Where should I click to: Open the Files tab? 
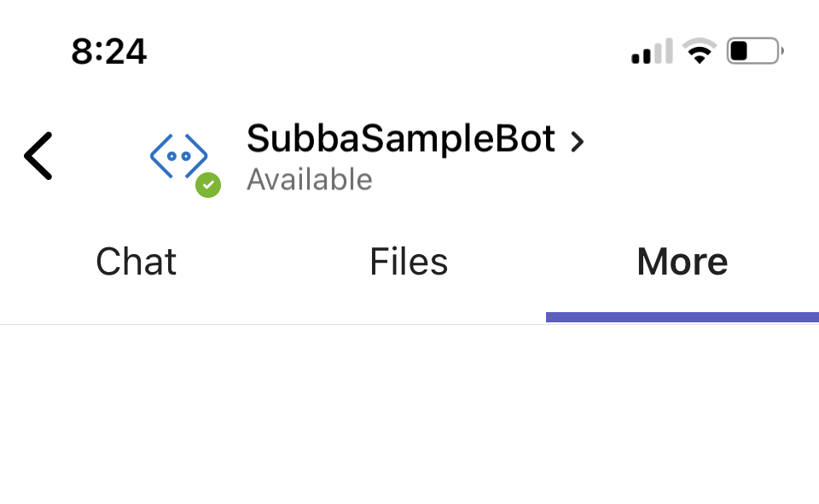409,262
